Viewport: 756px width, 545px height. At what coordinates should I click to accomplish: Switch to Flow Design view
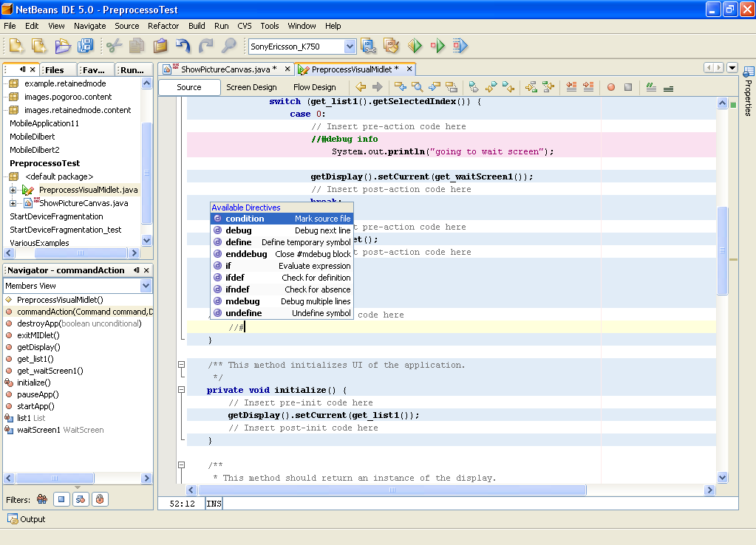314,87
